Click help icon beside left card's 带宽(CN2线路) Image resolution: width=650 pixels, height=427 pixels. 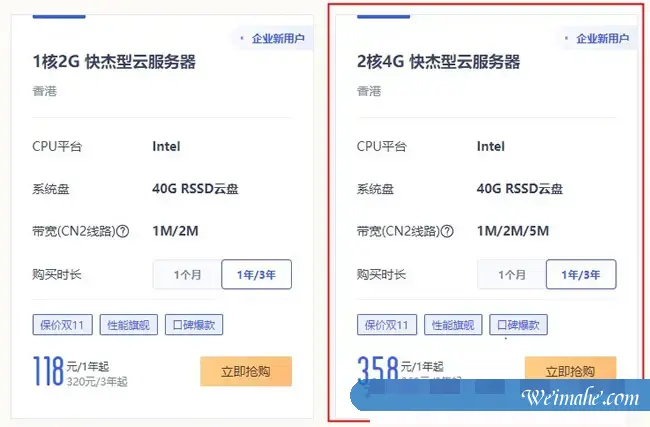pyautogui.click(x=123, y=231)
